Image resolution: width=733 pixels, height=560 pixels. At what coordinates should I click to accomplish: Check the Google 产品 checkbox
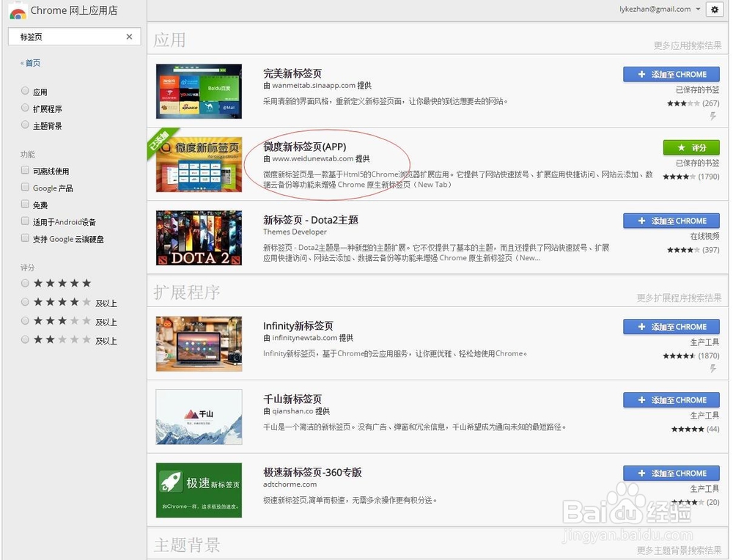pyautogui.click(x=25, y=188)
